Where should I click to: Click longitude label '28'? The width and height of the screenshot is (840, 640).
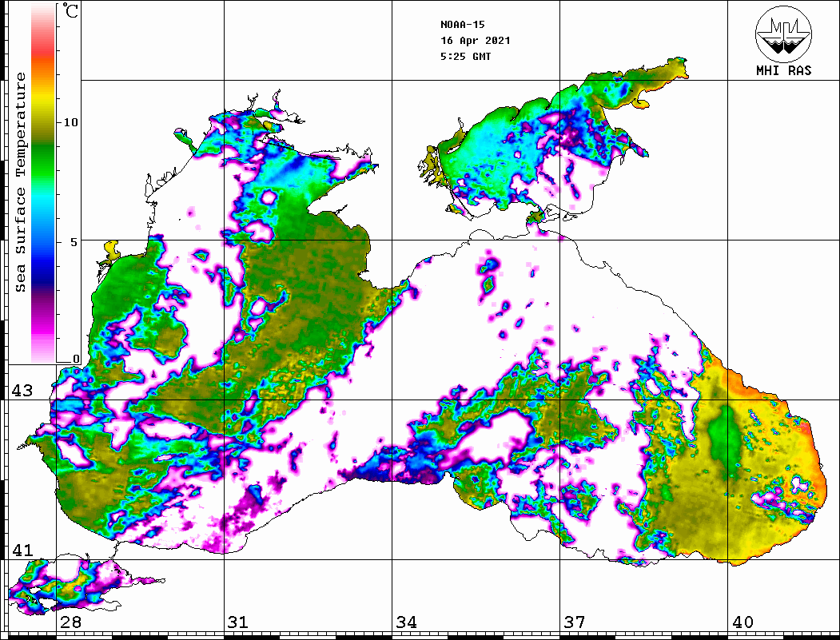(70, 622)
